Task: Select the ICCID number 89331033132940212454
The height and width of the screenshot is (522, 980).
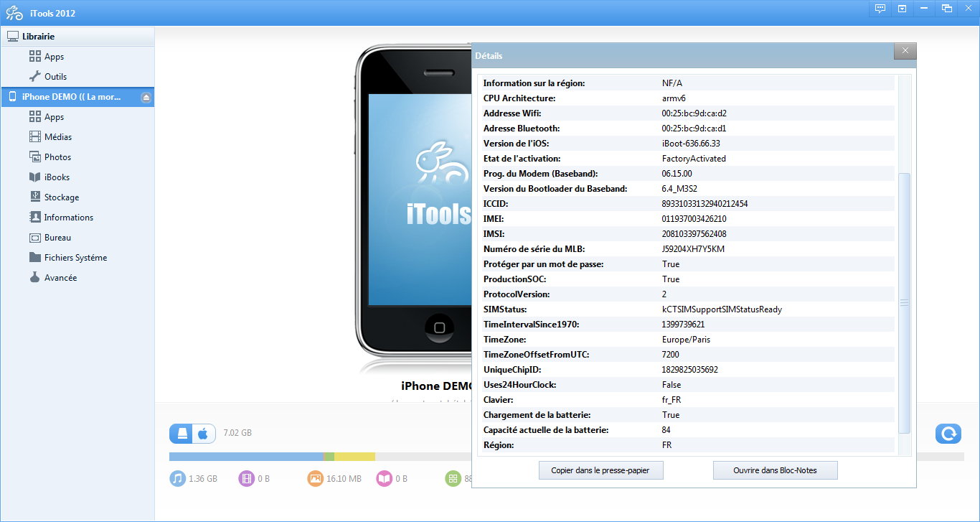Action: (705, 204)
